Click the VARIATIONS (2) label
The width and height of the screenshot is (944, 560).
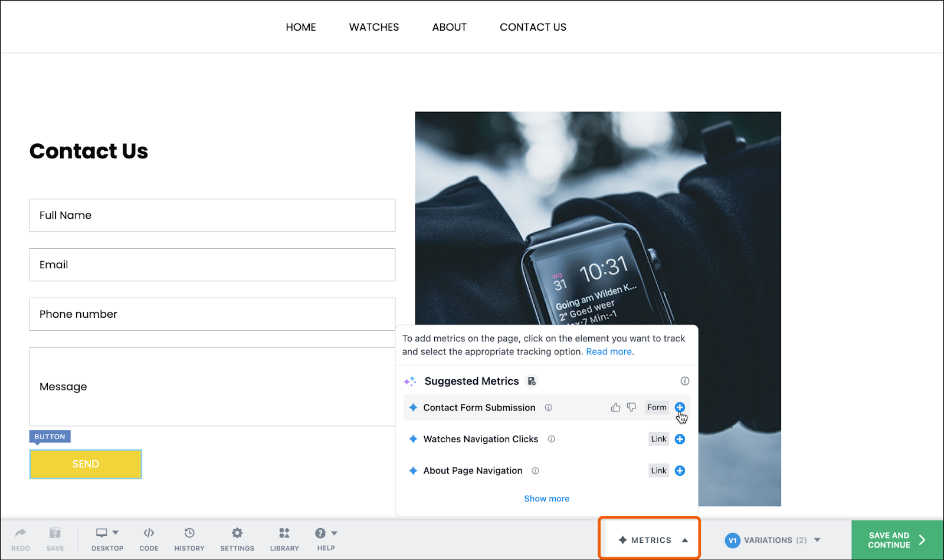click(x=775, y=540)
